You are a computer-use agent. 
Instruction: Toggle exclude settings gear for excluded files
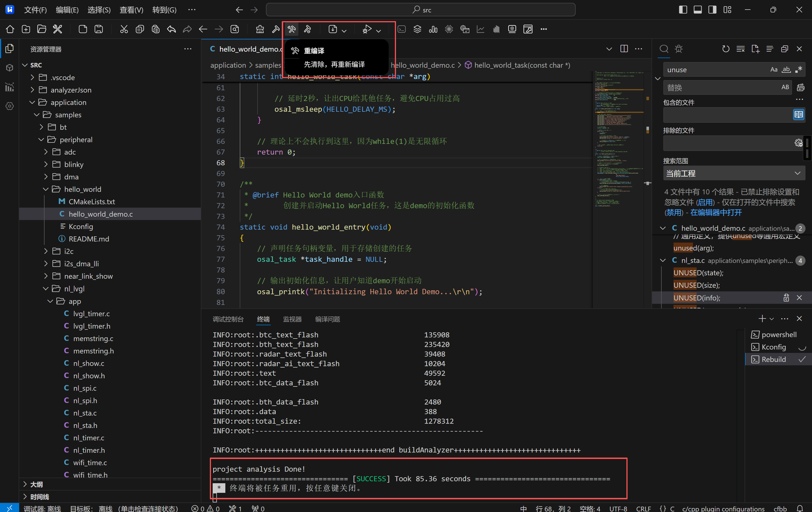(798, 143)
